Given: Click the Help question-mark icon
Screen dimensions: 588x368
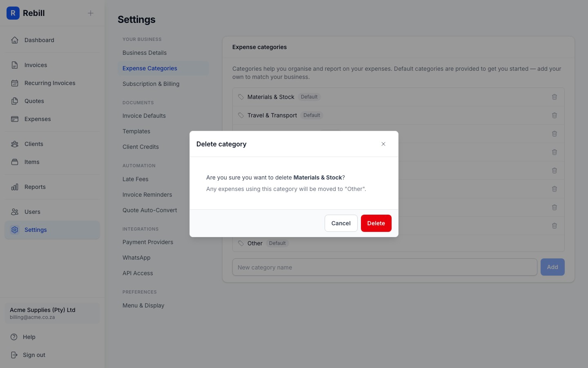Looking at the screenshot, I should [x=13, y=337].
